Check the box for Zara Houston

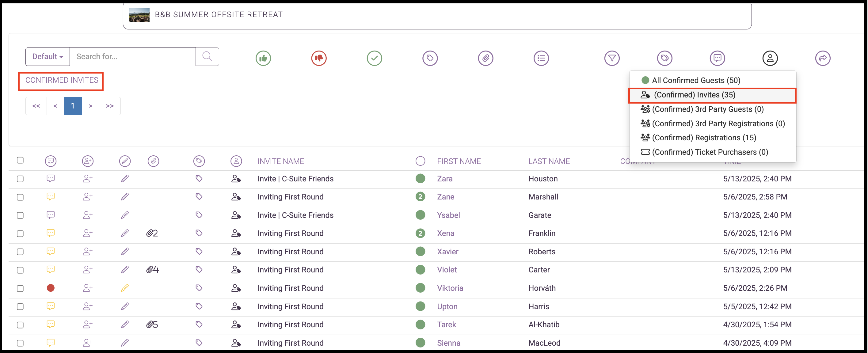coord(20,179)
